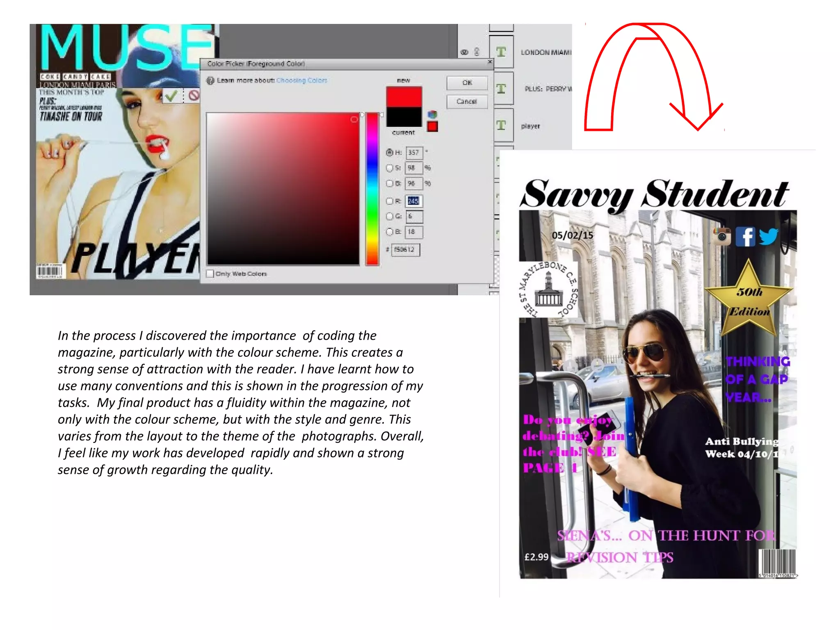
Task: Select the PLUS: PERRY text layer thumbnail
Action: pyautogui.click(x=501, y=89)
